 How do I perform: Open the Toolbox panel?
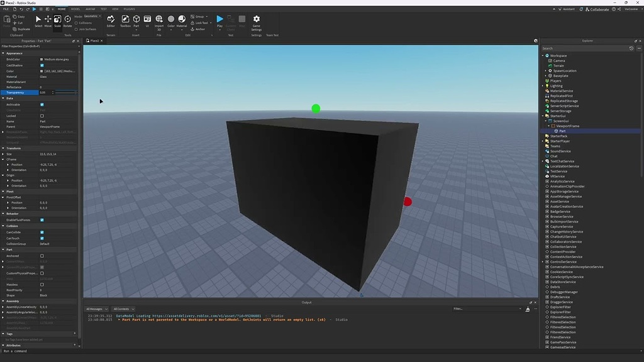click(x=125, y=21)
